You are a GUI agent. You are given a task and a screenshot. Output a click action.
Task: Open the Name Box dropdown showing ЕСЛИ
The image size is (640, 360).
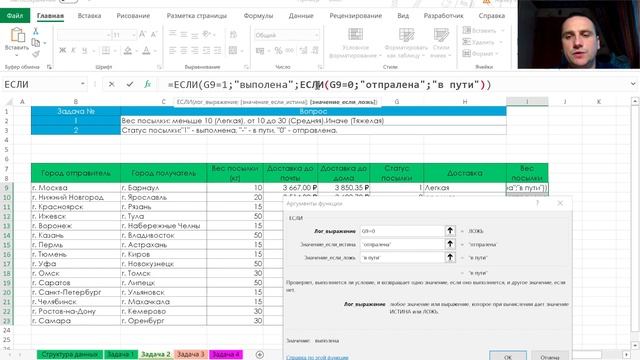click(x=82, y=84)
